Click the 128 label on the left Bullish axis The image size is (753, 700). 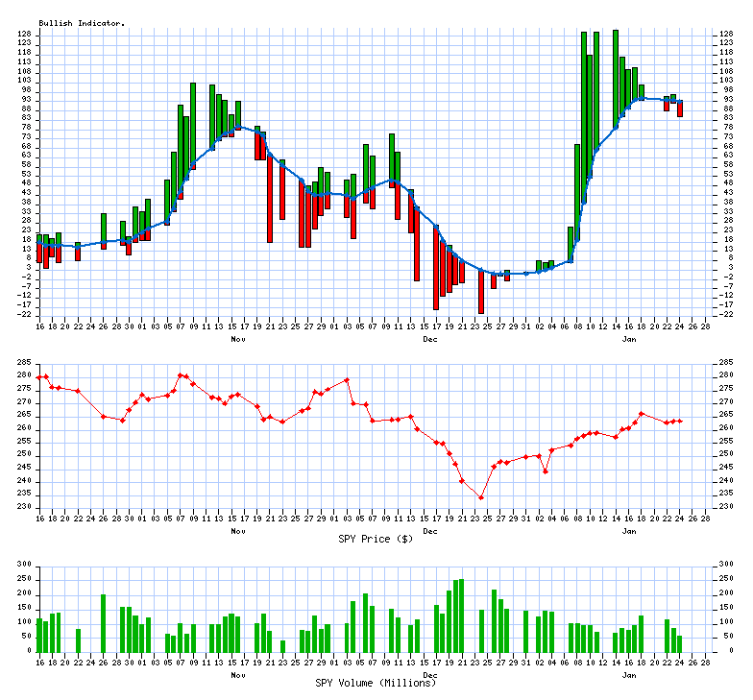(24, 34)
